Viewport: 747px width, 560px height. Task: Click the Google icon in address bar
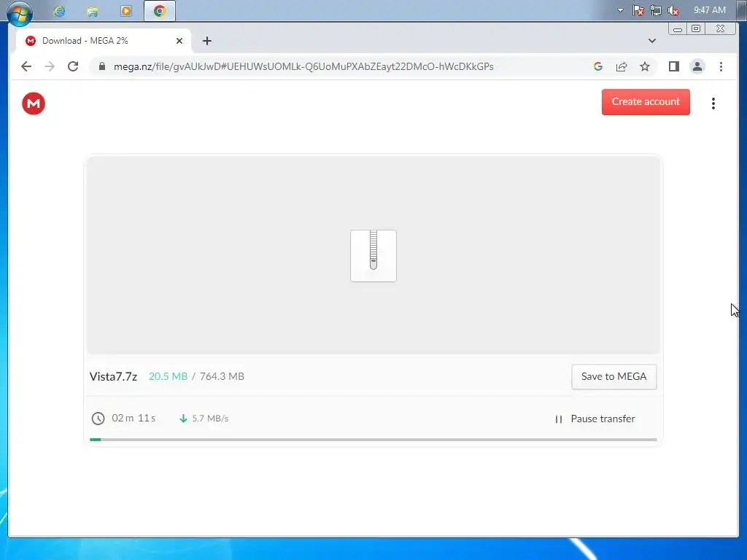click(598, 66)
